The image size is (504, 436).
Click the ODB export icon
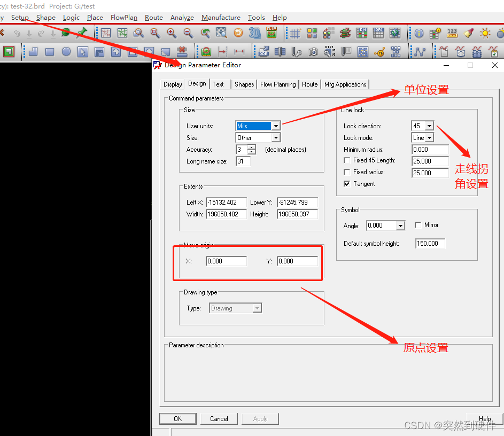point(263,51)
